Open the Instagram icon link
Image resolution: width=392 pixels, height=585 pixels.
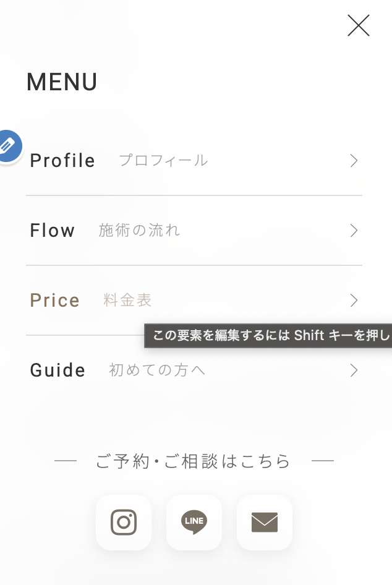tap(124, 522)
